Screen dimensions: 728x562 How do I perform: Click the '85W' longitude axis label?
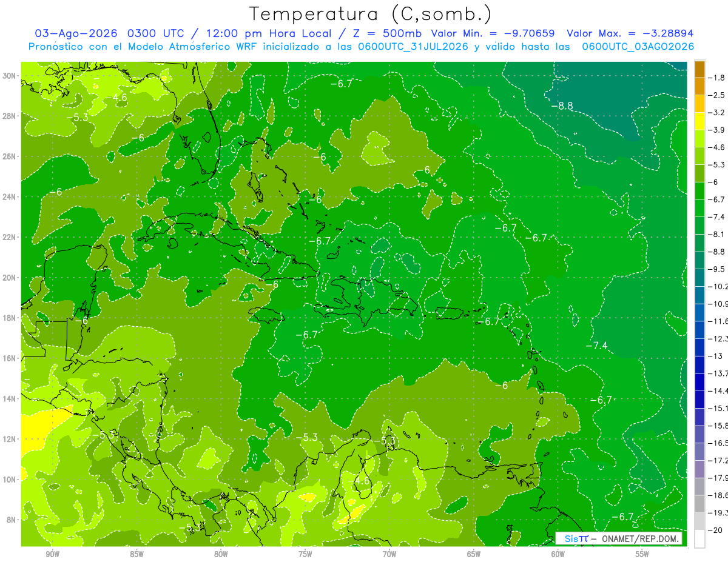coord(136,554)
